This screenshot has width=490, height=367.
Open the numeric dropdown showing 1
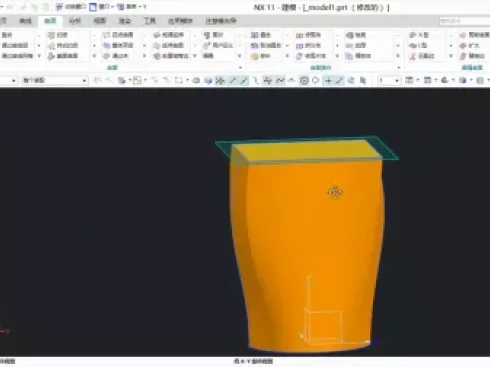click(388, 80)
